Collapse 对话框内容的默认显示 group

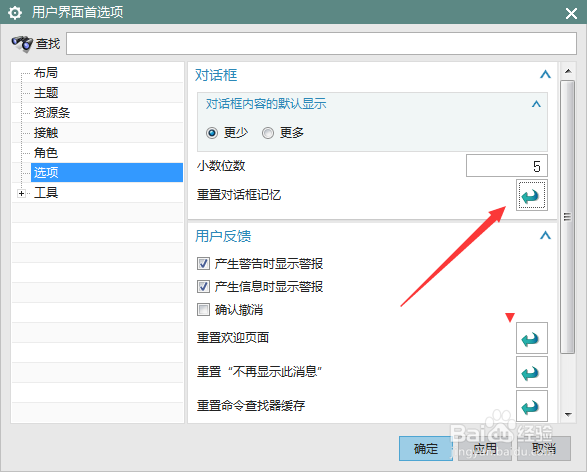pyautogui.click(x=536, y=104)
